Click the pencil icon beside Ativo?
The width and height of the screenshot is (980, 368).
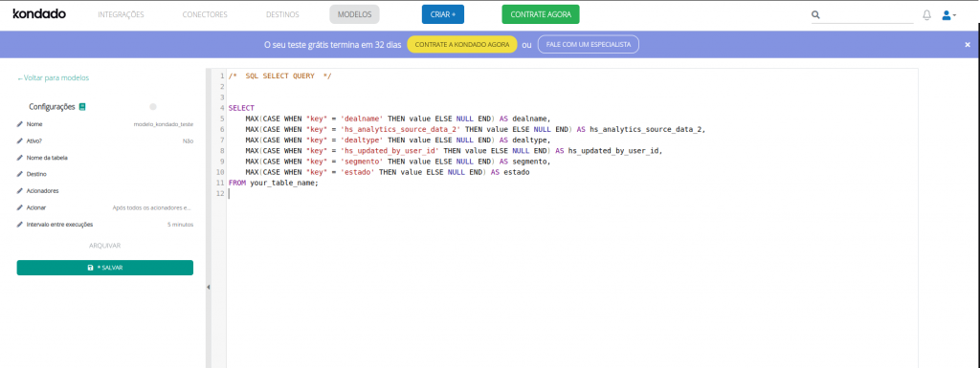click(x=20, y=141)
